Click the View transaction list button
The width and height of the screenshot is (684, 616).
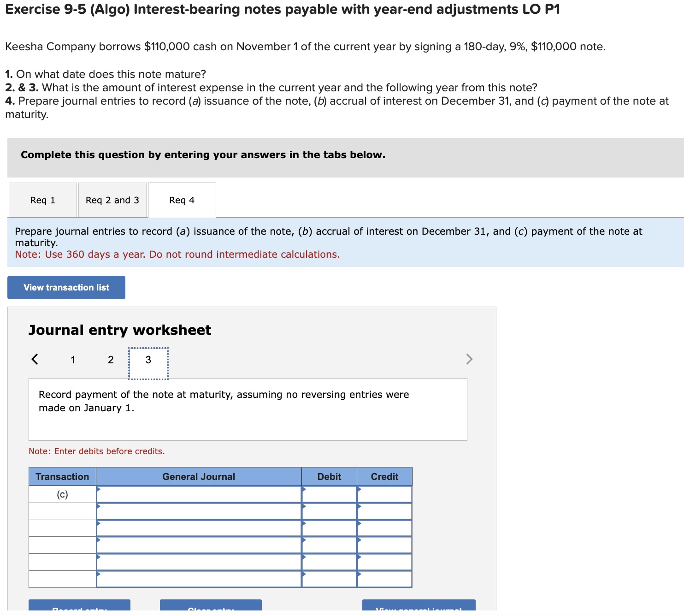point(66,287)
